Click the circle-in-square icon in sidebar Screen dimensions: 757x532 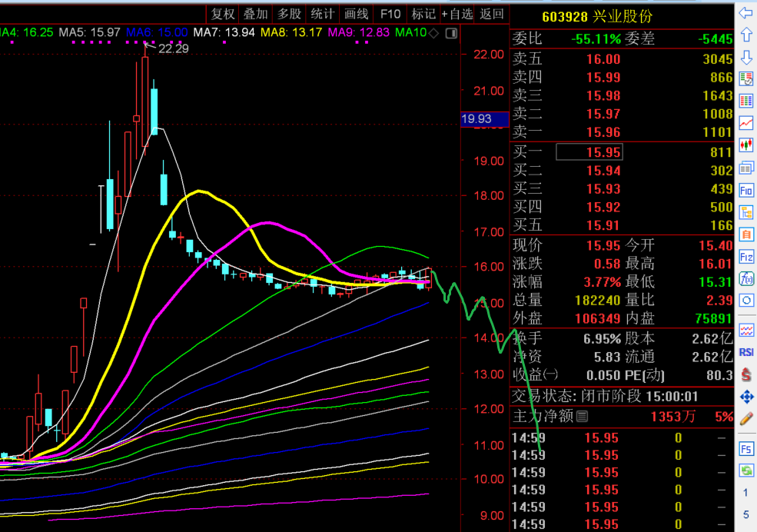(746, 301)
